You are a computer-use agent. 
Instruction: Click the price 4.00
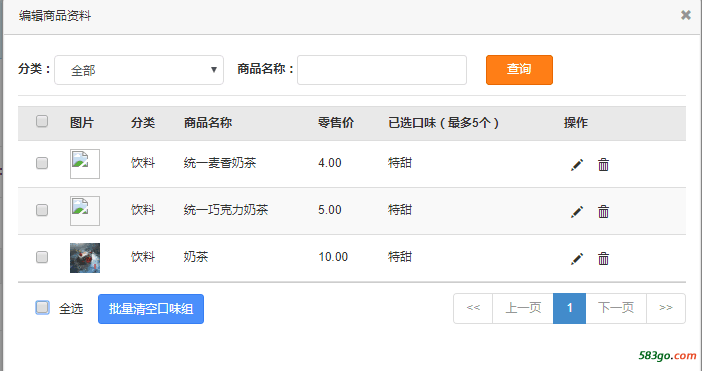point(330,163)
